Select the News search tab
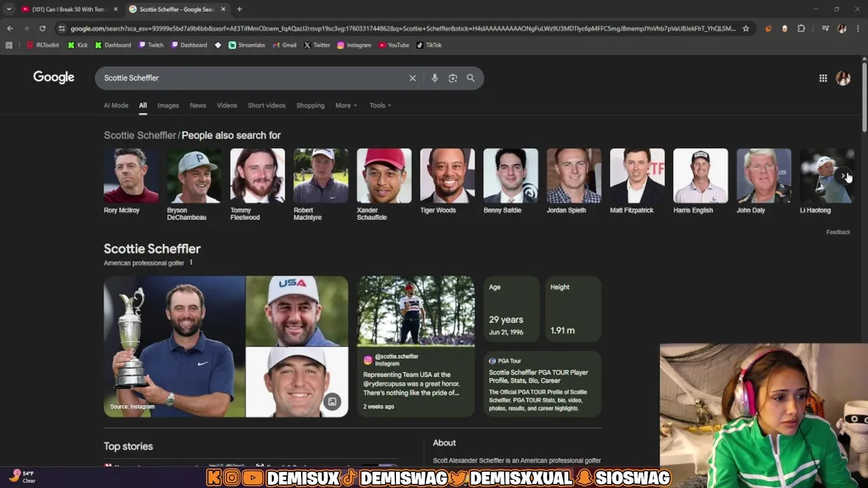 click(x=198, y=105)
